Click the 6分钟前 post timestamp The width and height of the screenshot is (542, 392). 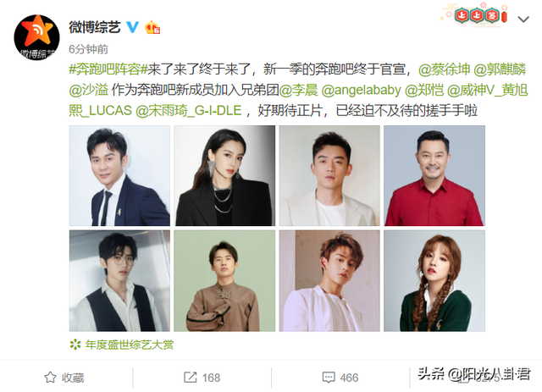88,49
